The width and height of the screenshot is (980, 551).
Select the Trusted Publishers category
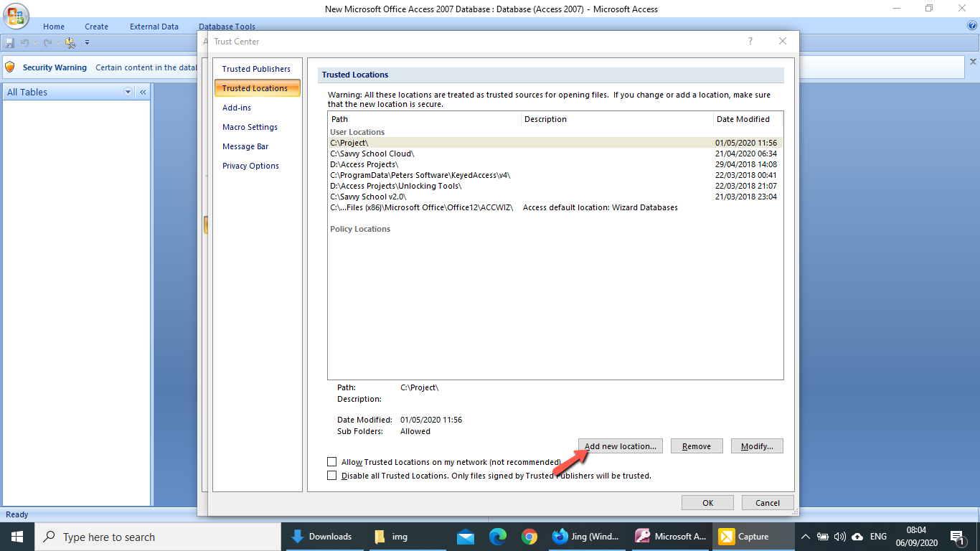(256, 69)
